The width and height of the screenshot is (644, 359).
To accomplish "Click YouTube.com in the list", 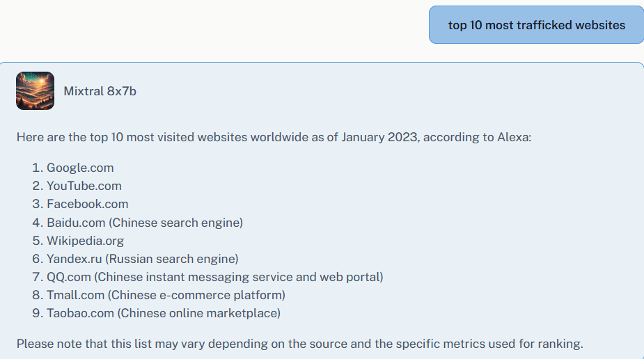I will click(84, 186).
